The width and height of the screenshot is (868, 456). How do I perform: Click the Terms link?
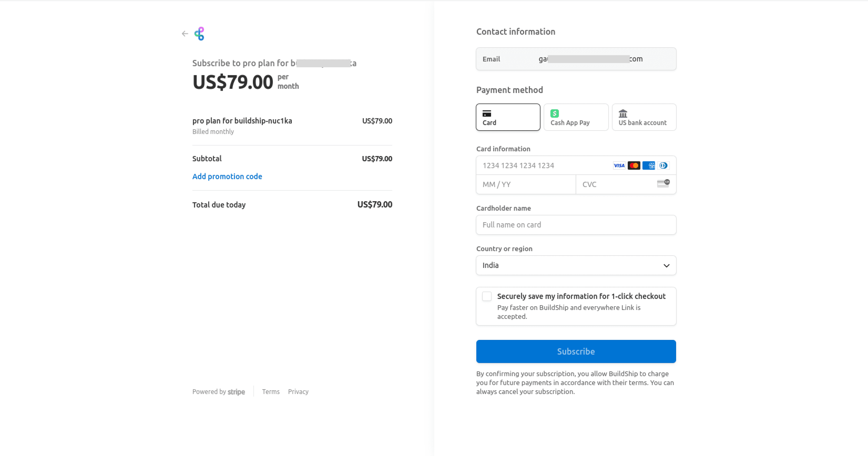pyautogui.click(x=270, y=391)
